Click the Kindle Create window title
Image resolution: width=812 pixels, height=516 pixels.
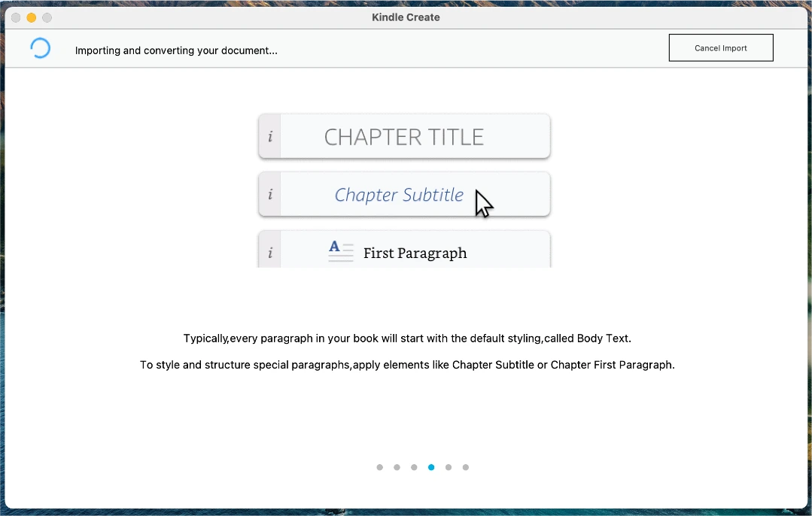pyautogui.click(x=406, y=17)
